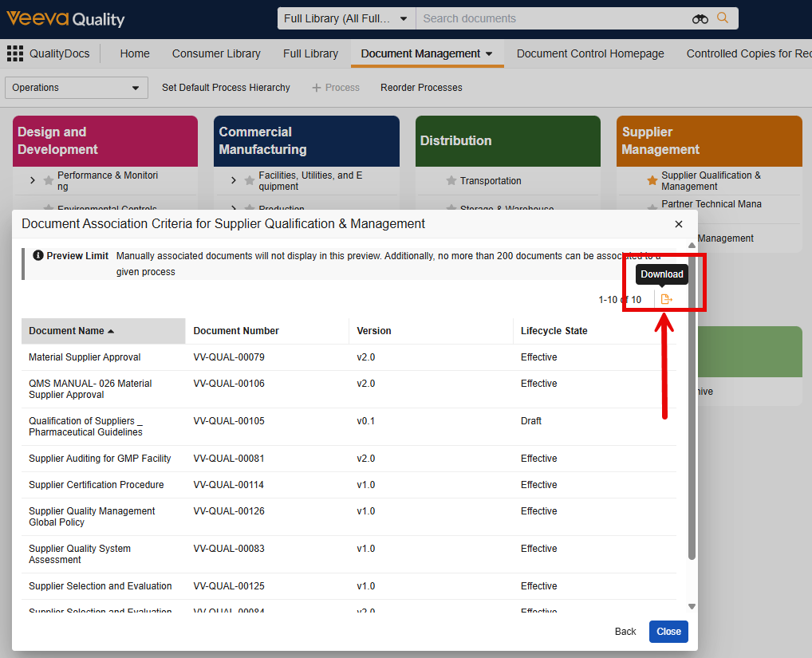Toggle star beside Performance & Monitoring
Image resolution: width=812 pixels, height=658 pixels.
[49, 181]
